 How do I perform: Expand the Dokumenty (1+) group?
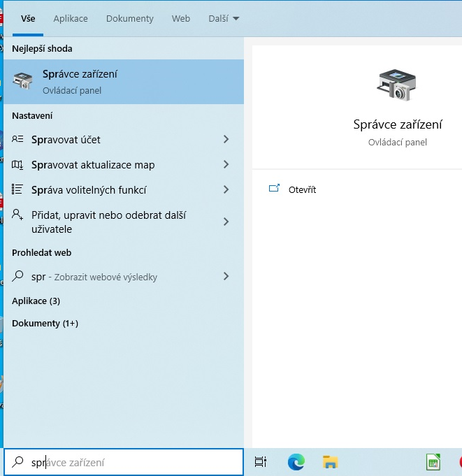pyautogui.click(x=45, y=324)
